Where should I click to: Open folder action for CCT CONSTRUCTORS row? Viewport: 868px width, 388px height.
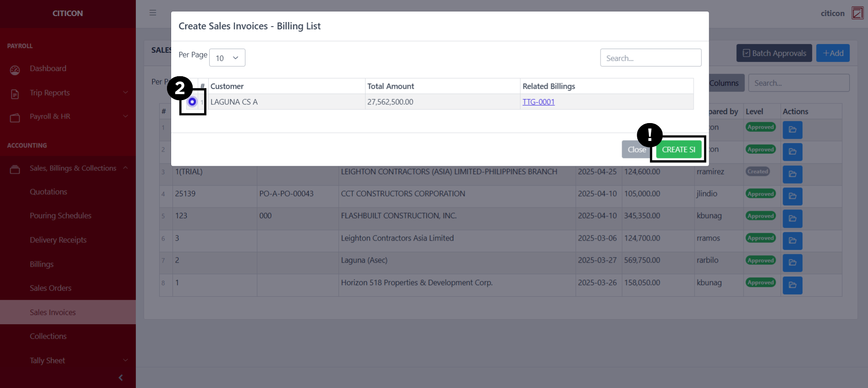tap(792, 196)
